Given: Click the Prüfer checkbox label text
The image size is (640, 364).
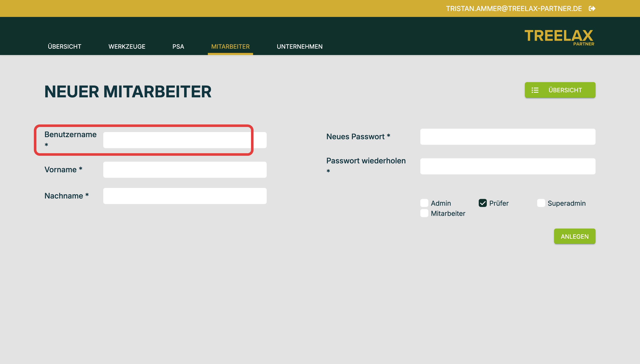Looking at the screenshot, I should (x=499, y=203).
